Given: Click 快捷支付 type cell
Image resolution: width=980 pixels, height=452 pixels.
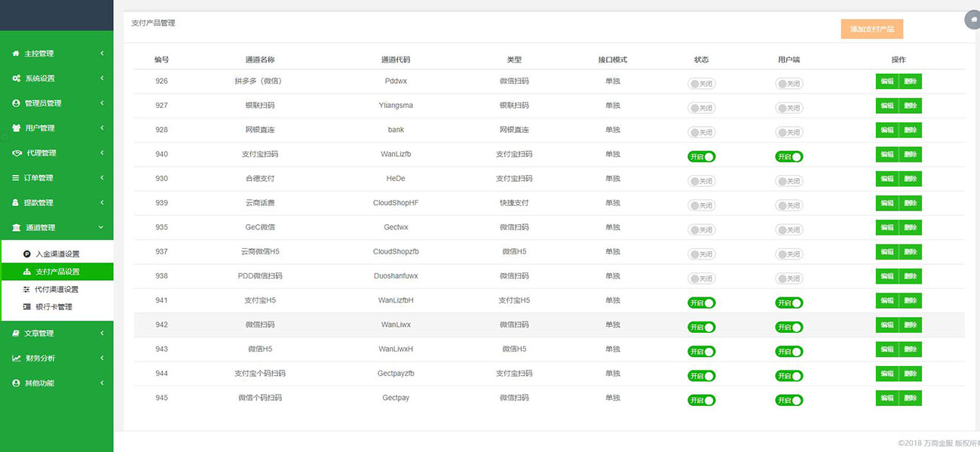Looking at the screenshot, I should 514,203.
